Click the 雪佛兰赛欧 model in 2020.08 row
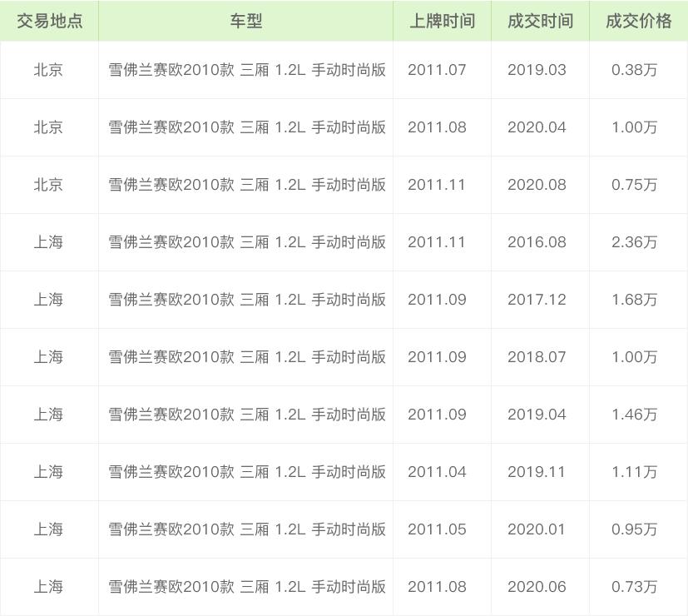This screenshot has height=616, width=688. coord(247,185)
